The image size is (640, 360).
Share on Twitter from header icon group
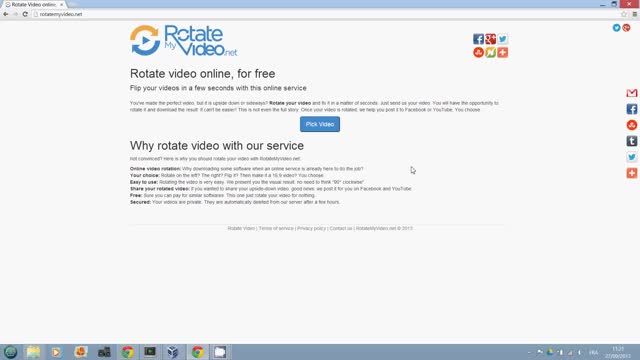(502, 39)
